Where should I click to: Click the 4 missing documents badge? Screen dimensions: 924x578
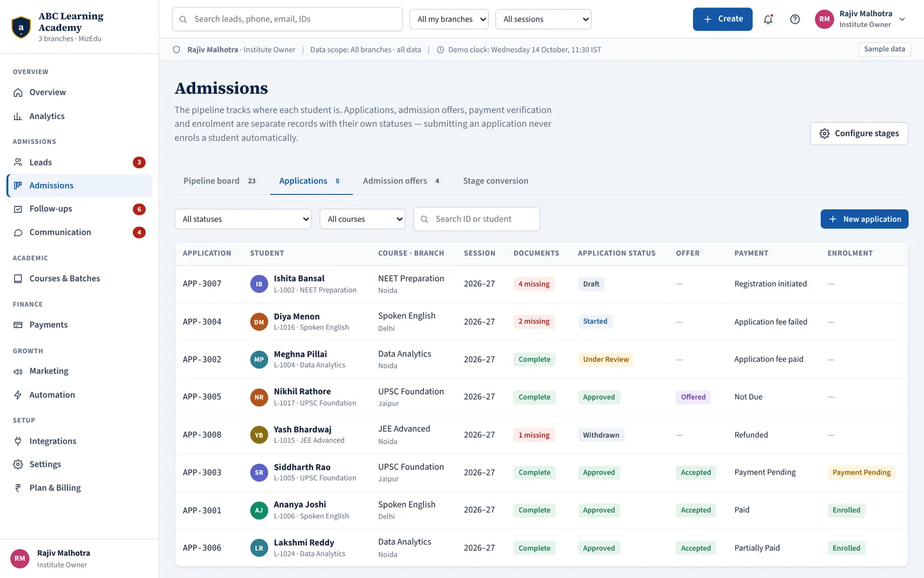tap(534, 284)
